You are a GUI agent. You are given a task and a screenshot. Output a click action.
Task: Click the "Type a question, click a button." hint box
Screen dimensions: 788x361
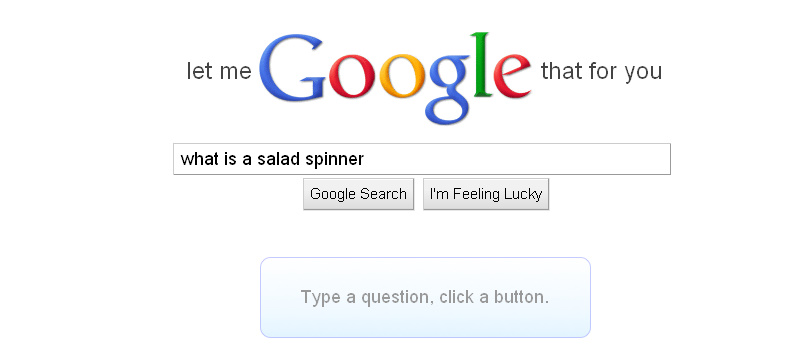click(425, 297)
